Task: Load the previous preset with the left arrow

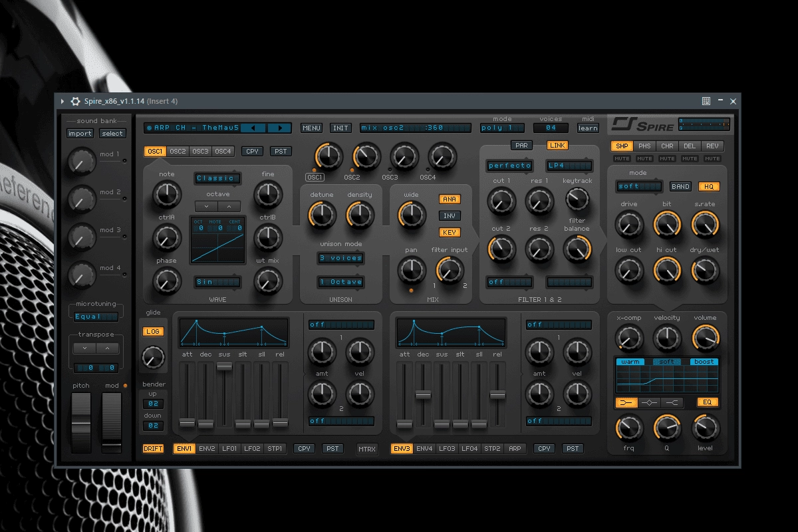Action: 253,128
